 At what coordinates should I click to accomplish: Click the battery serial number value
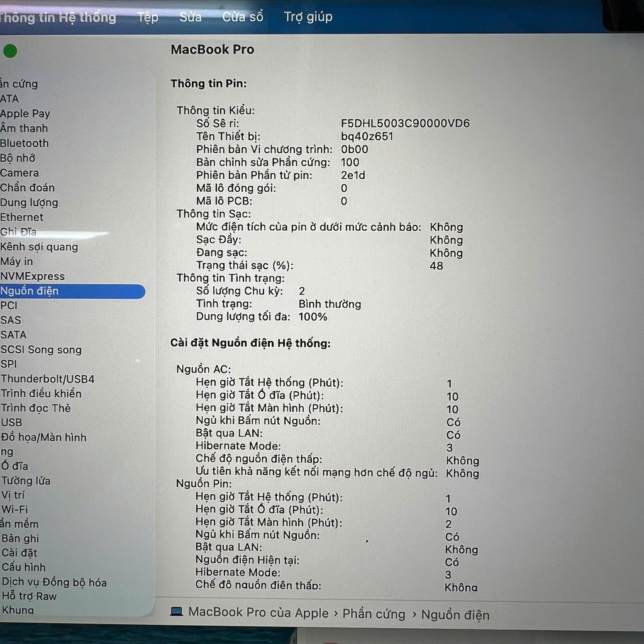coord(405,123)
